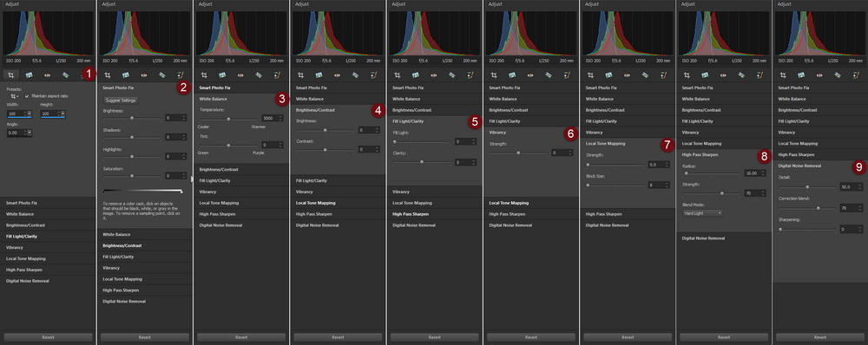
Task: Select the Clone Brush above expanded Smart Photo Fix
Action: pos(180,75)
